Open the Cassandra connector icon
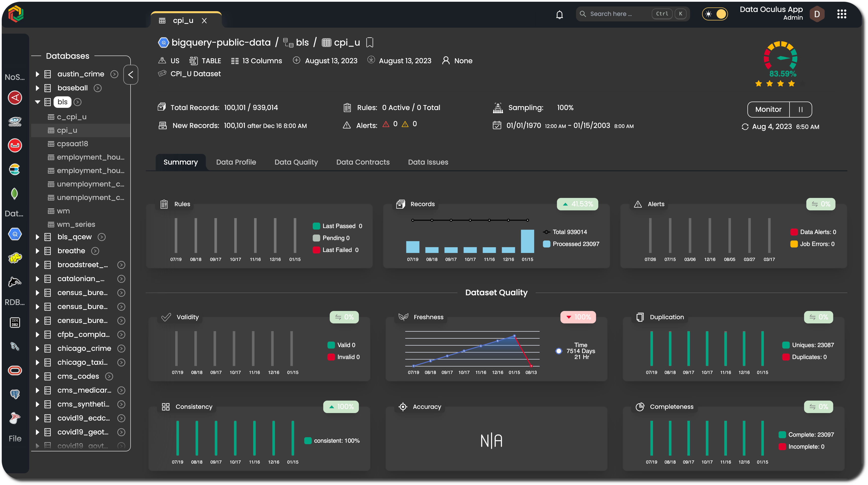The height and width of the screenshot is (485, 868). (x=15, y=121)
